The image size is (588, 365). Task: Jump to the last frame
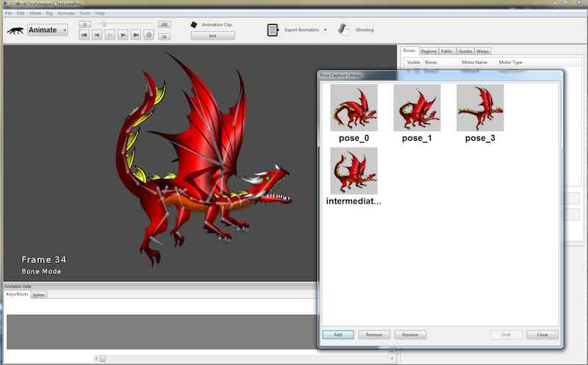pyautogui.click(x=136, y=35)
